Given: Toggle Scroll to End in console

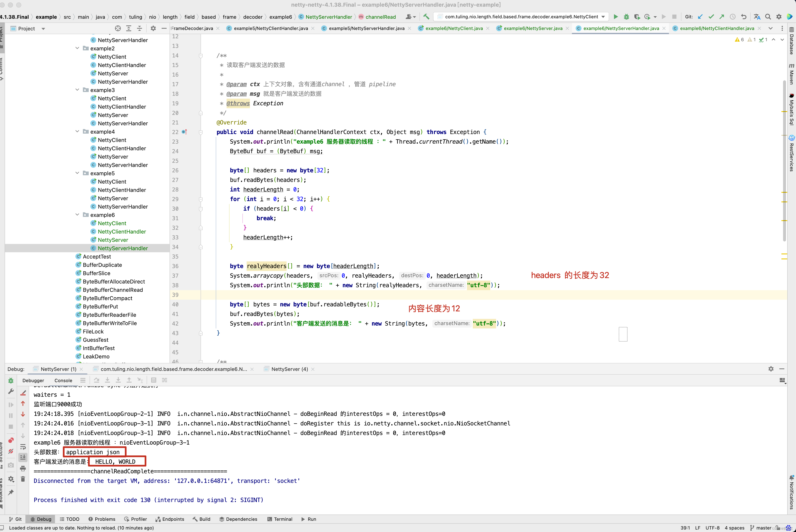Looking at the screenshot, I should coord(23,457).
